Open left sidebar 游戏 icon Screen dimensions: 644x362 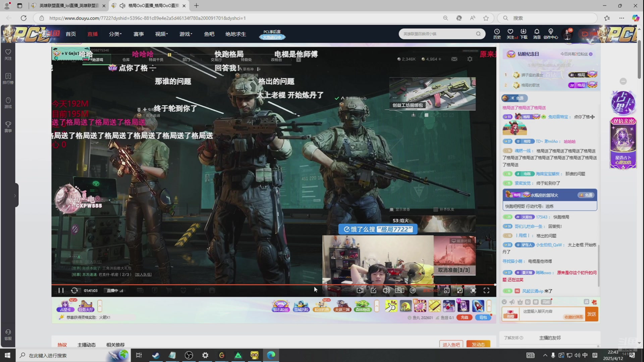click(x=8, y=103)
